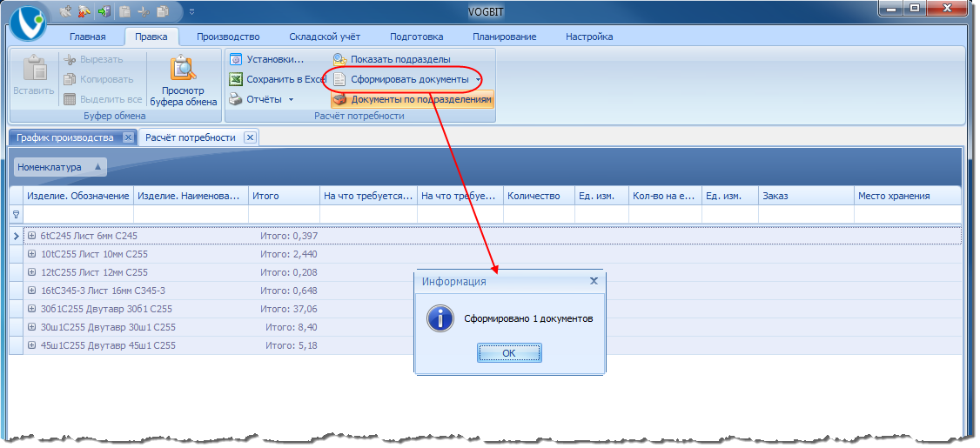Expand the 30б1С255 Двутавр 30б1 group
This screenshot has width=980, height=448.
point(32,309)
